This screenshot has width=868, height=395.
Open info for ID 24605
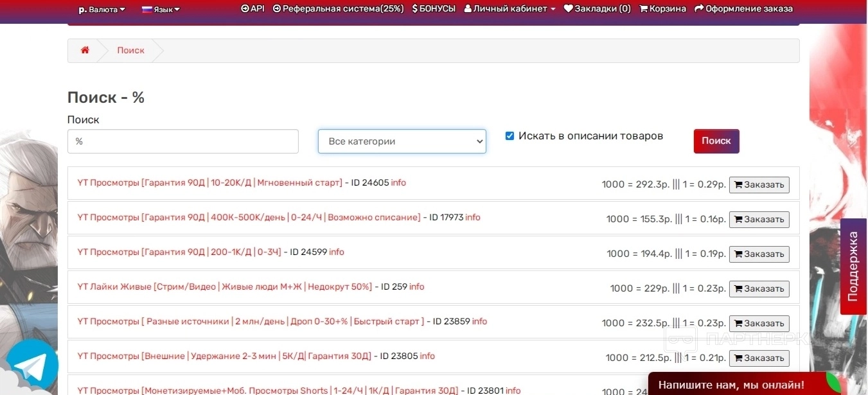point(398,183)
